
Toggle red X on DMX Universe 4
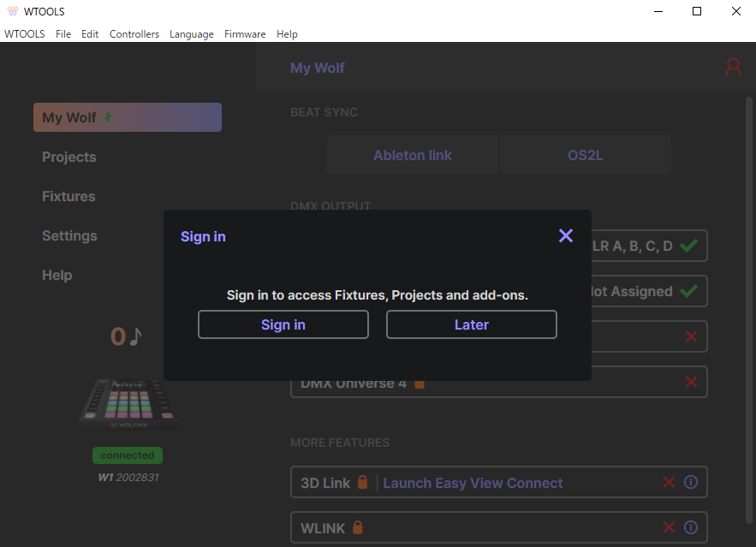pos(691,383)
